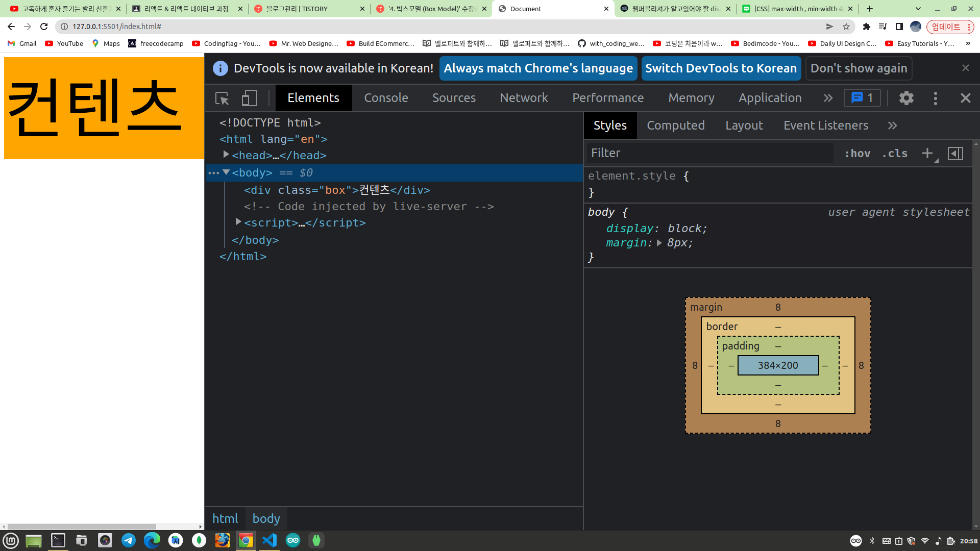Click Switch DevTools to Korean button
Screen dimensions: 980x551
click(x=721, y=68)
